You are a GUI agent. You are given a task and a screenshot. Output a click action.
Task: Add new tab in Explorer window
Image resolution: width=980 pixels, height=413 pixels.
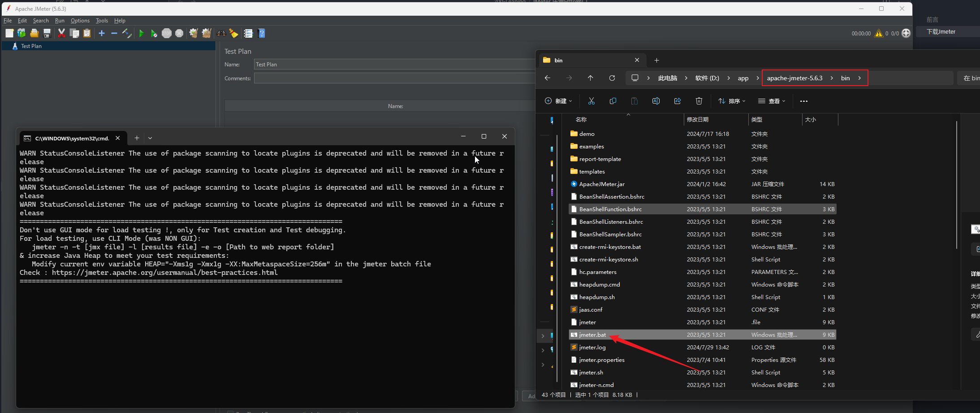pyautogui.click(x=656, y=60)
